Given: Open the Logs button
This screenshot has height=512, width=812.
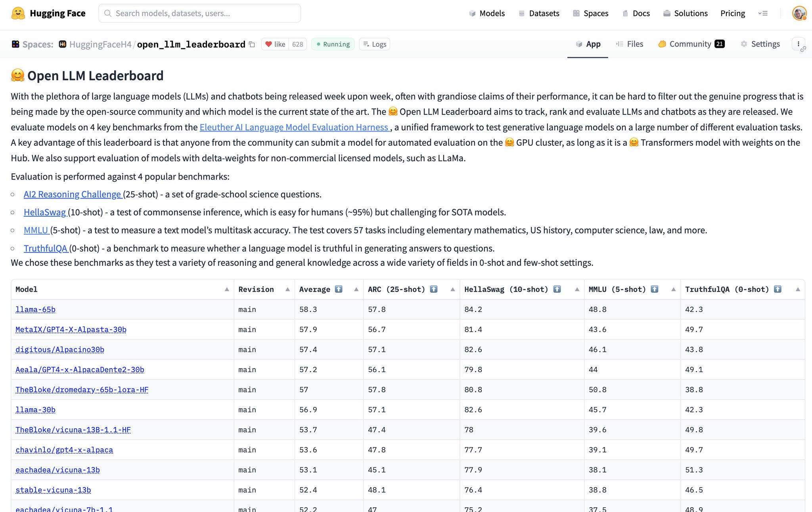Looking at the screenshot, I should 375,44.
